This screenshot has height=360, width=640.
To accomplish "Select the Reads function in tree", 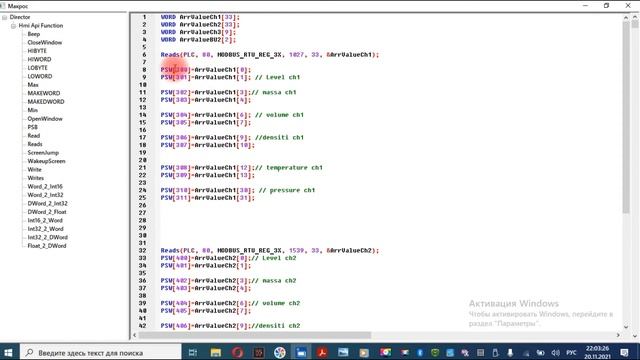I will coord(35,144).
